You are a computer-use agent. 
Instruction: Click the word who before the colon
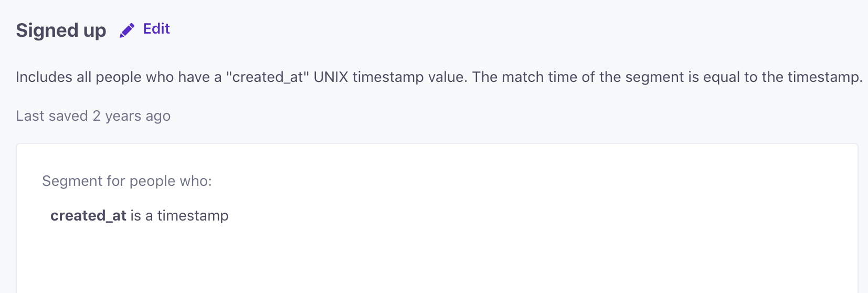[195, 181]
